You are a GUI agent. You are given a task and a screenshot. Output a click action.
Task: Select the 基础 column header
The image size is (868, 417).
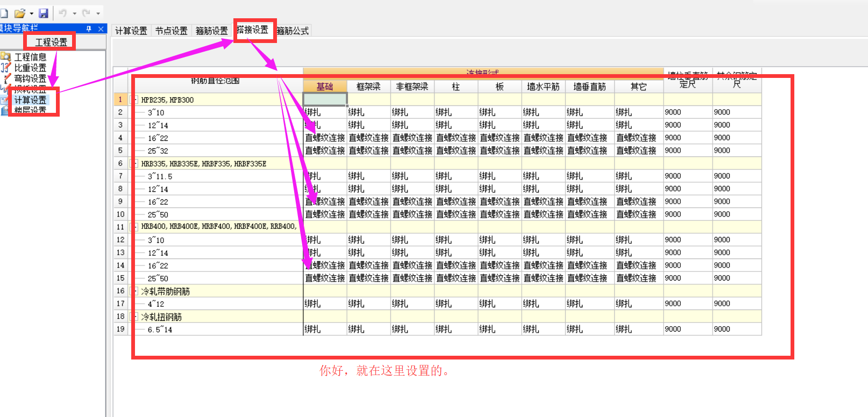[x=325, y=87]
